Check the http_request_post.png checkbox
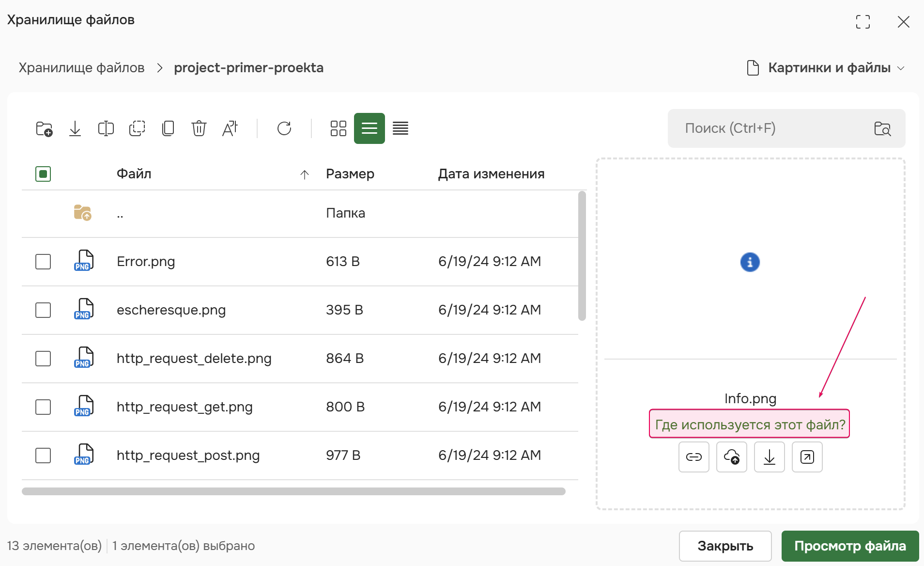 tap(43, 456)
